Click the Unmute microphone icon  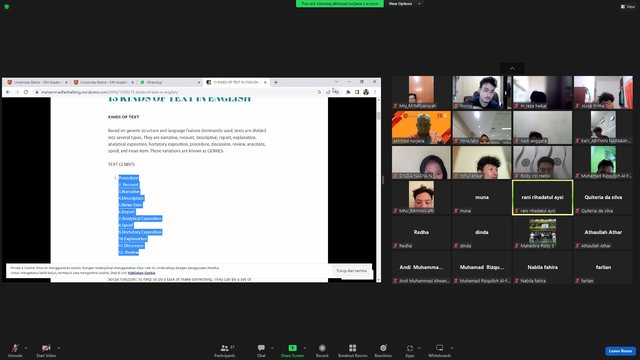[15, 348]
